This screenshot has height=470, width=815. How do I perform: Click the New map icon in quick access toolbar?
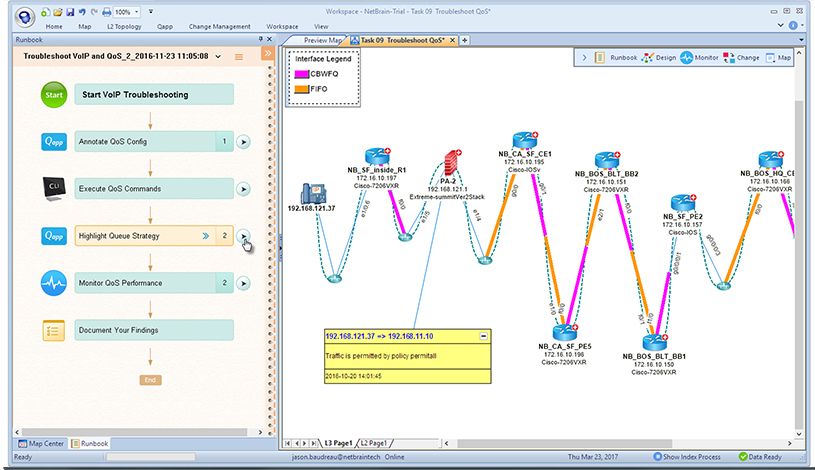45,11
